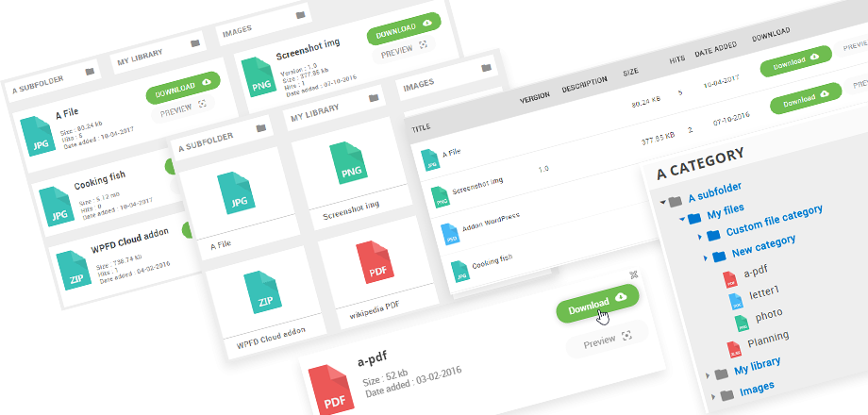Open the A subfolder link in the category tree
The width and height of the screenshot is (868, 415).
tap(714, 193)
